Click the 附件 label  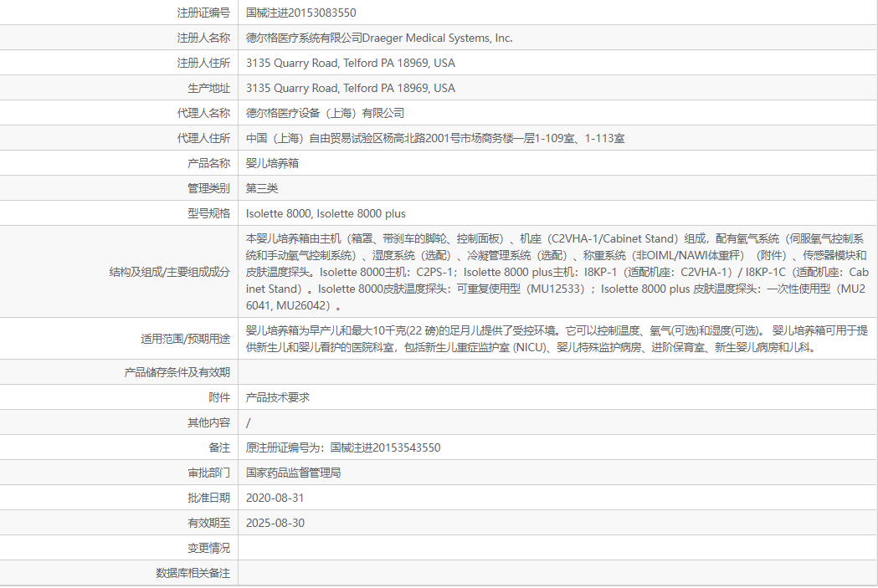coord(219,398)
